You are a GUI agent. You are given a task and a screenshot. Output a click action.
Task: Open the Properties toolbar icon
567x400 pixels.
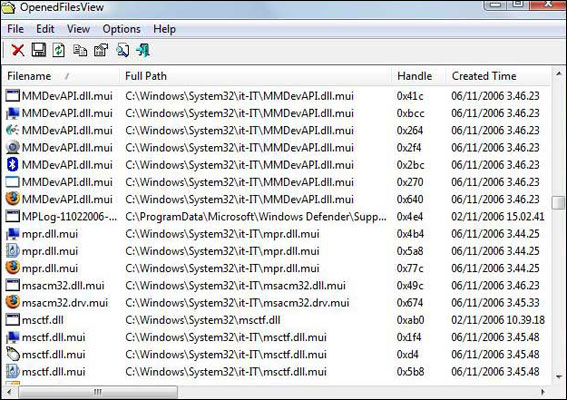101,50
